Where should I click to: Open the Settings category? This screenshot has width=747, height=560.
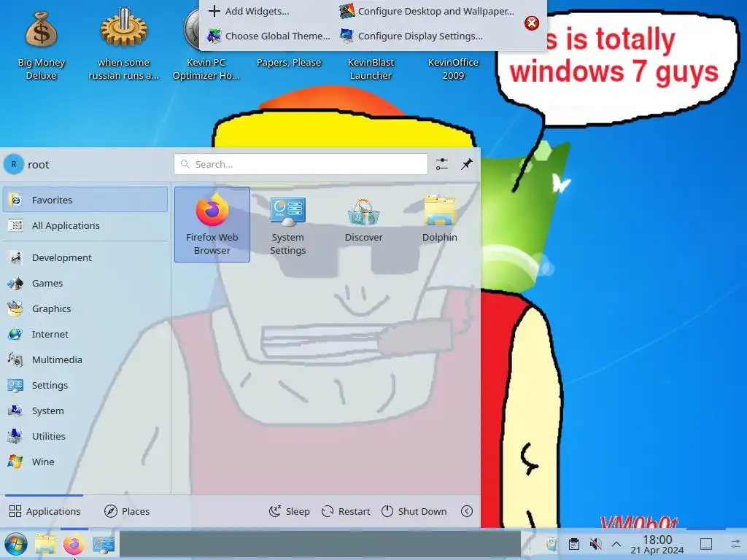pos(85,385)
